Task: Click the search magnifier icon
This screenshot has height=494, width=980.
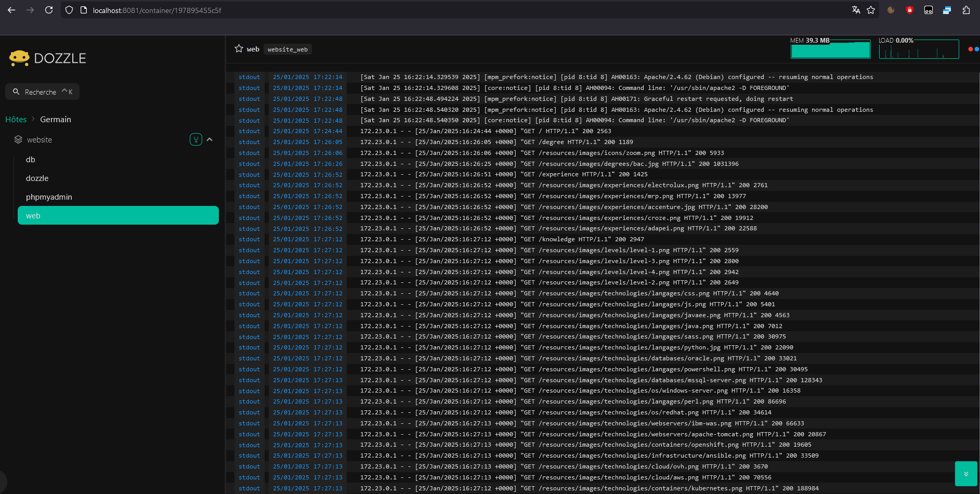Action: click(x=16, y=92)
